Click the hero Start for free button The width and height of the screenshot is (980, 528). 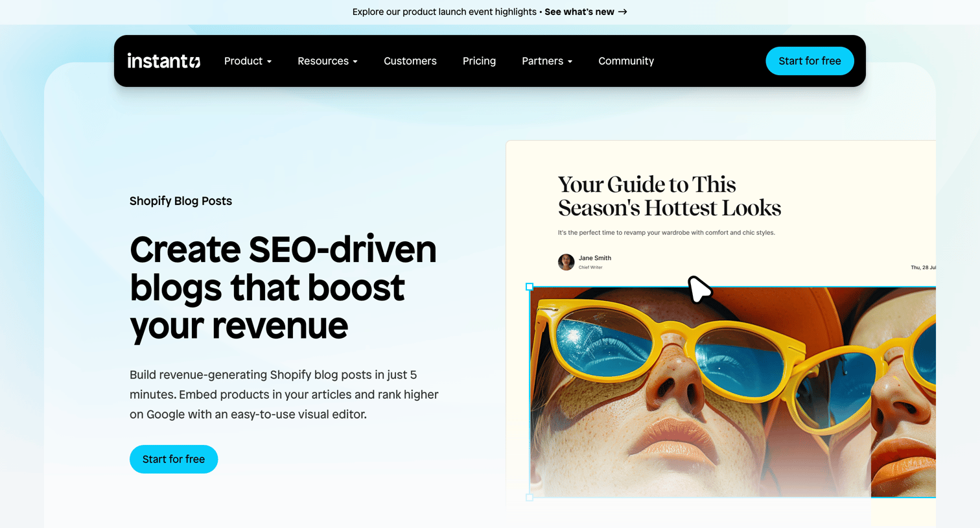(x=174, y=459)
